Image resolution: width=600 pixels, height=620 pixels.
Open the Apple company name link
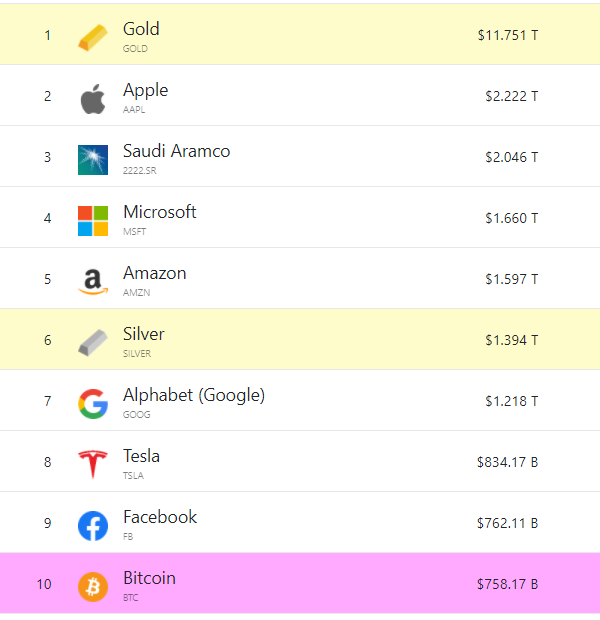pyautogui.click(x=146, y=91)
